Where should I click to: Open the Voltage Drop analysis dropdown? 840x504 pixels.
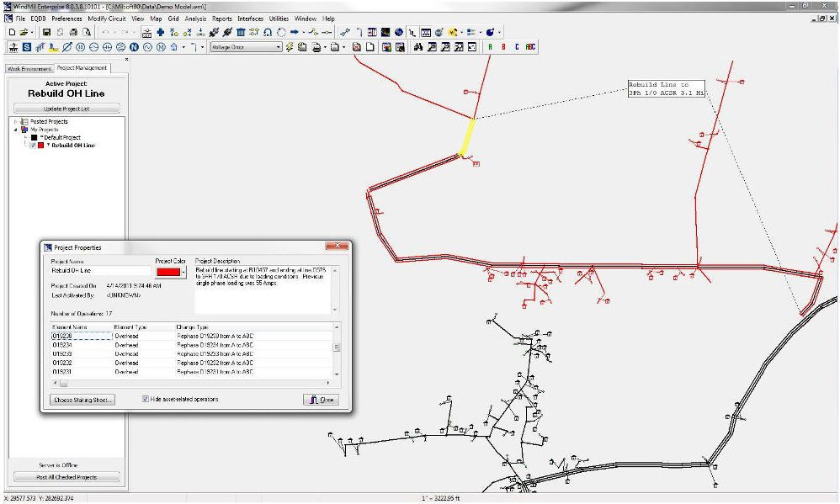pyautogui.click(x=278, y=47)
